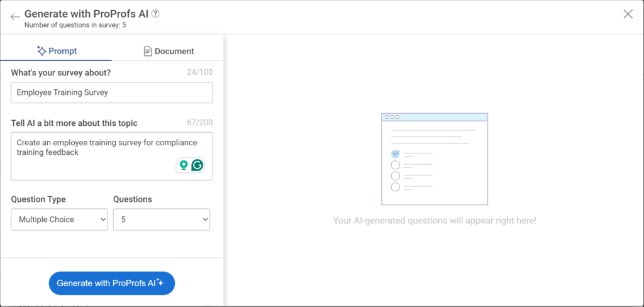Open the help question mark icon
This screenshot has width=644, height=307.
point(155,14)
